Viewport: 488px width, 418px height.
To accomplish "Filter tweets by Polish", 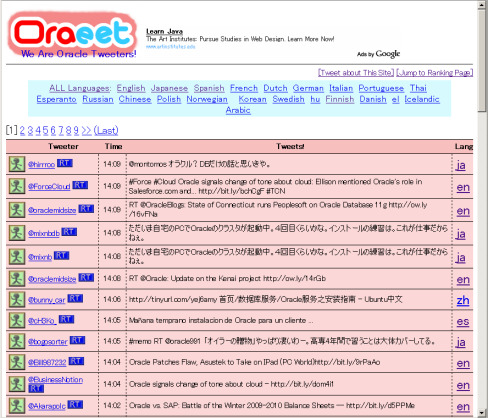I will point(169,99).
